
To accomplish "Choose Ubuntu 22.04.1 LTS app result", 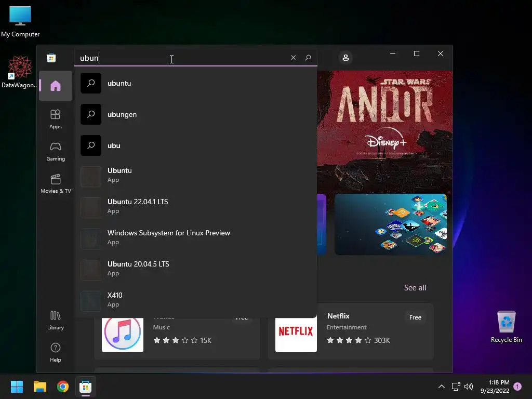I will pos(196,208).
